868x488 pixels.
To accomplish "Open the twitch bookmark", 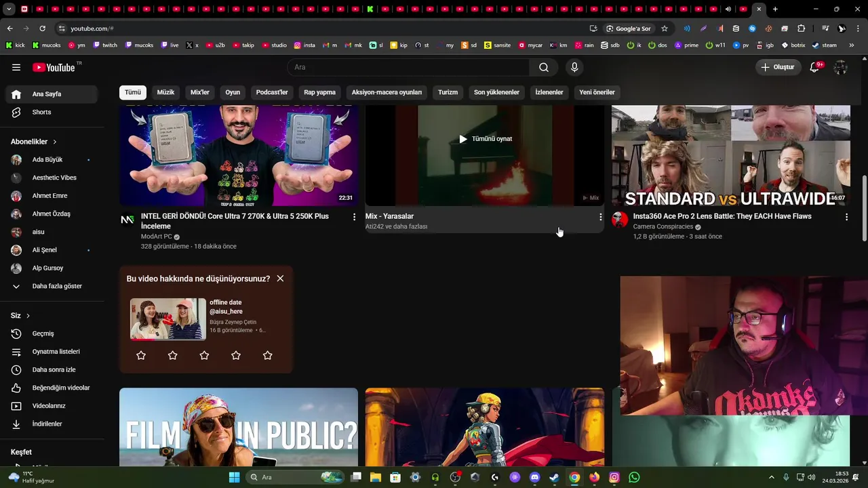I will [105, 45].
